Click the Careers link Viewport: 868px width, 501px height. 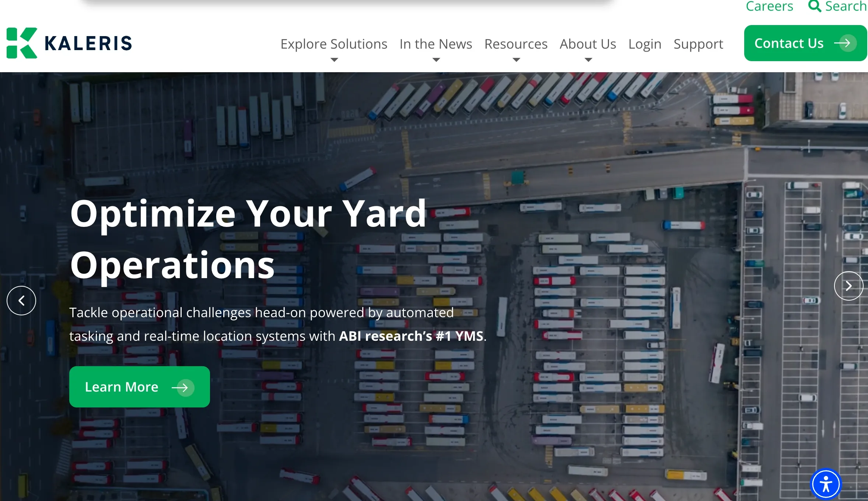[x=769, y=6]
